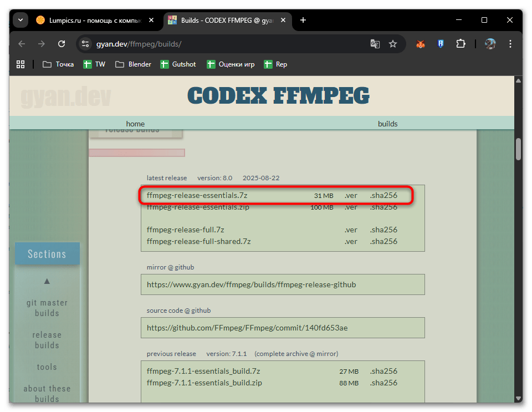Image resolution: width=532 pixels, height=412 pixels.
Task: Open Chrome's three-dot menu
Action: (x=510, y=44)
